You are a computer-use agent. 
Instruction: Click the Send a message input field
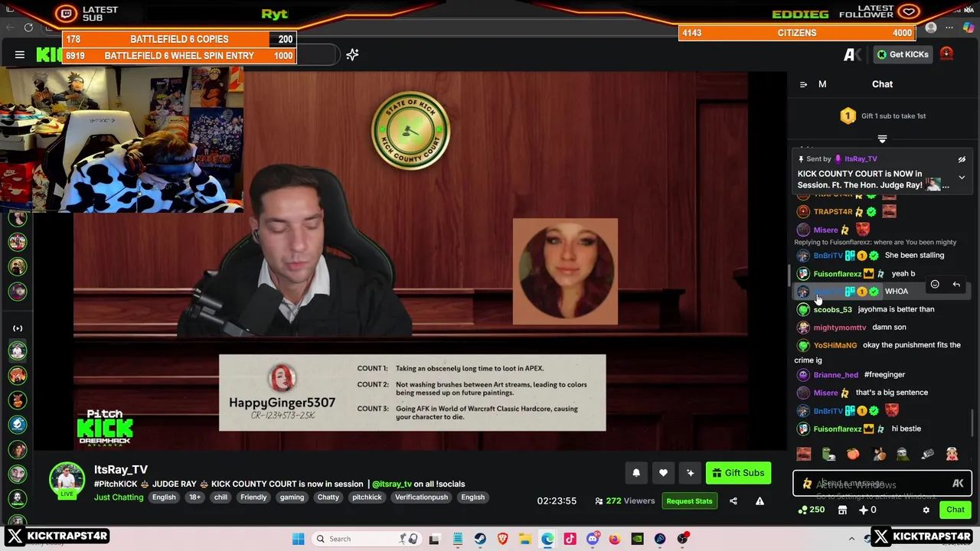coord(882,484)
